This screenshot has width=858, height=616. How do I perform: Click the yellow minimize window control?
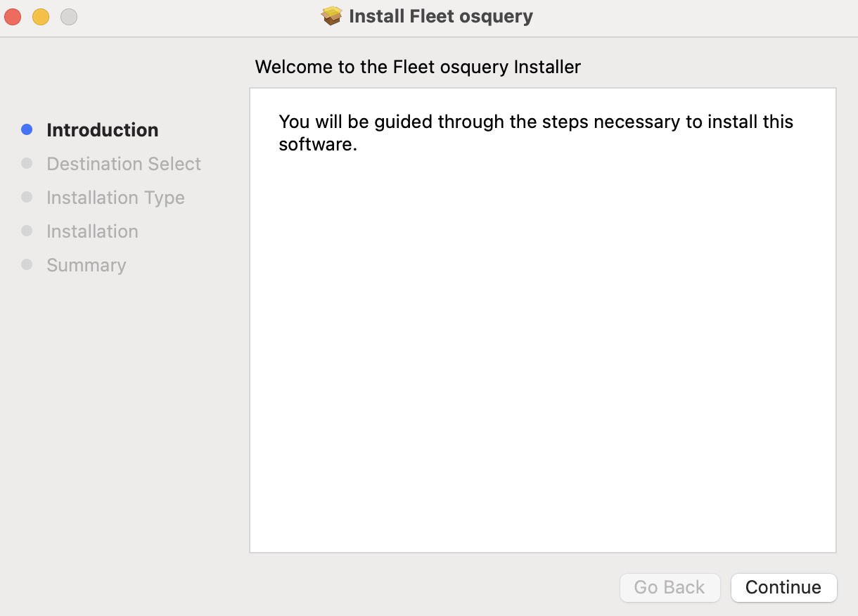coord(40,16)
